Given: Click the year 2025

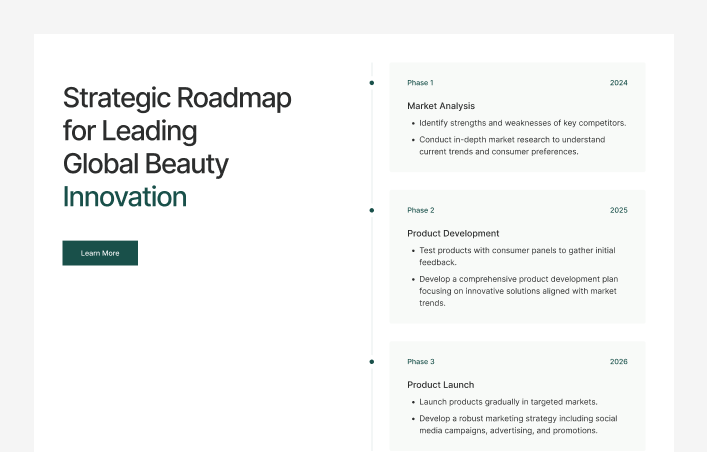Looking at the screenshot, I should coord(619,210).
